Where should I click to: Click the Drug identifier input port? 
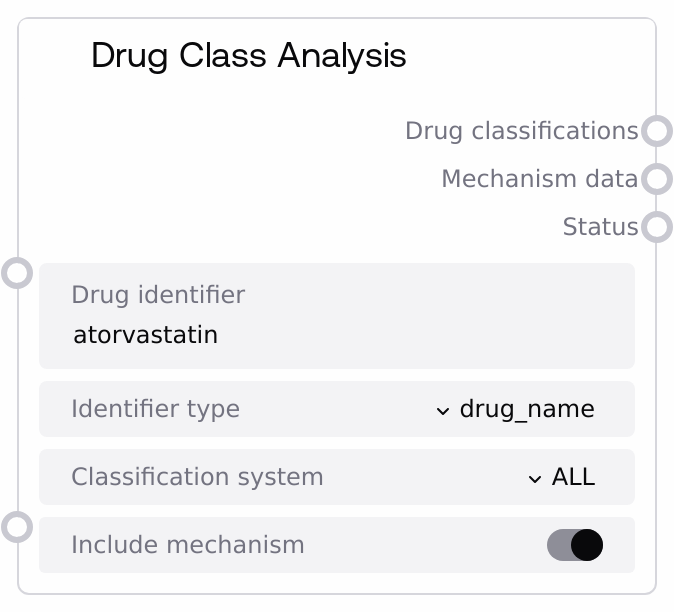point(18,272)
